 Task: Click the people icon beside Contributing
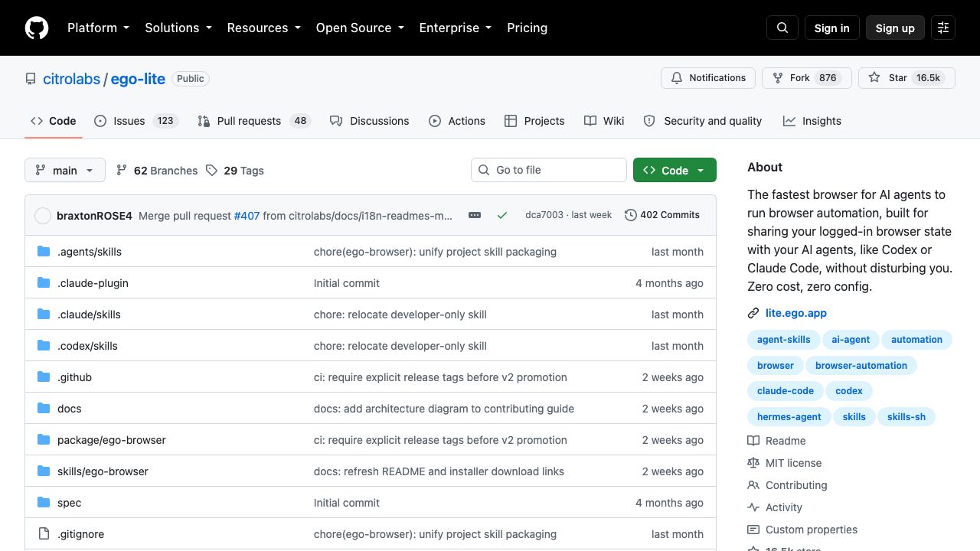(753, 485)
